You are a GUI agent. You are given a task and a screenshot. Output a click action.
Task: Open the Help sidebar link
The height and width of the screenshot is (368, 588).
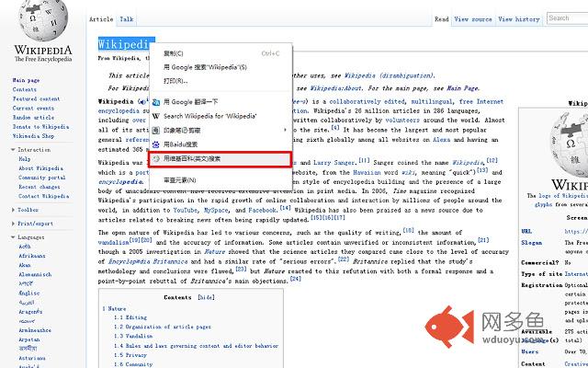pos(25,159)
